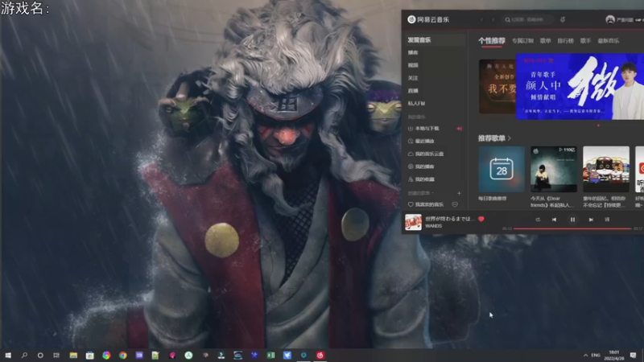644x362 pixels.
Task: Open File Explorer from the taskbar
Action: coord(73,355)
